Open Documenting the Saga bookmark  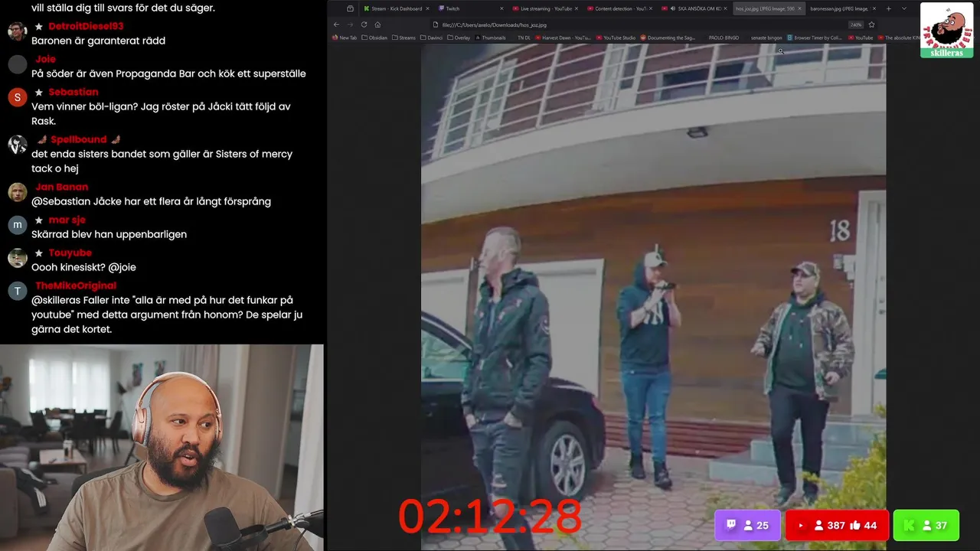[x=668, y=37]
